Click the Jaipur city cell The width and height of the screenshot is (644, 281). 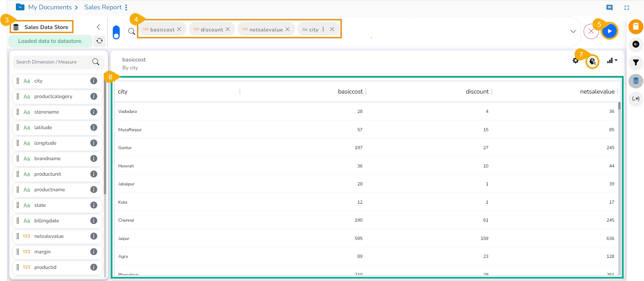pos(124,239)
